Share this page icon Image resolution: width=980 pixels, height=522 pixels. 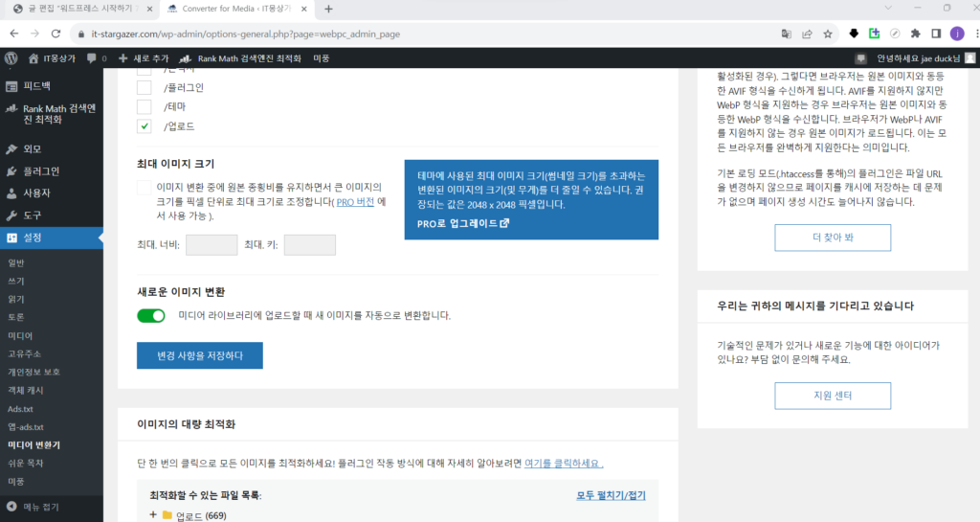tap(807, 34)
